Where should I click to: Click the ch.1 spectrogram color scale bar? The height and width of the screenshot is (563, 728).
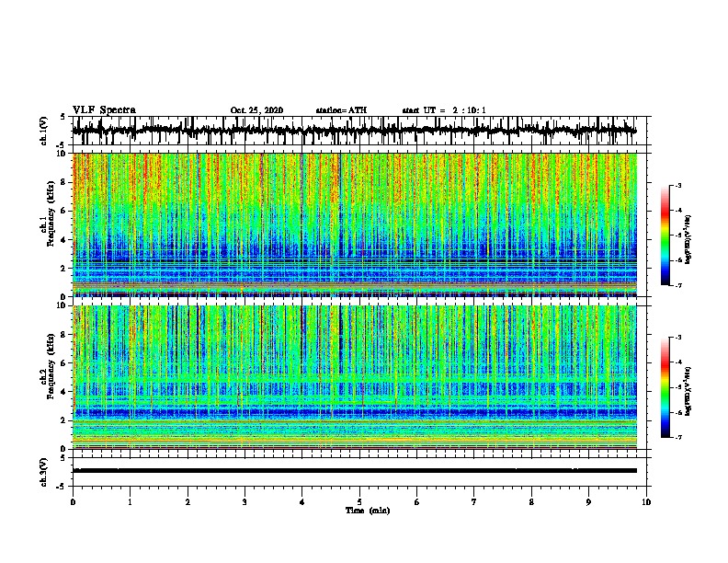(665, 236)
